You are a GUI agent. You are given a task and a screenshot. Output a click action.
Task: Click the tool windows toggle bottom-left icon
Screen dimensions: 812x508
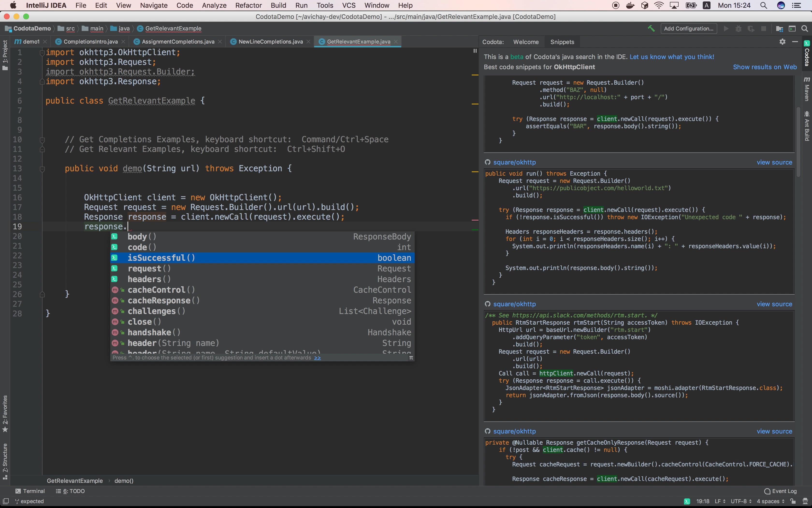click(6, 501)
